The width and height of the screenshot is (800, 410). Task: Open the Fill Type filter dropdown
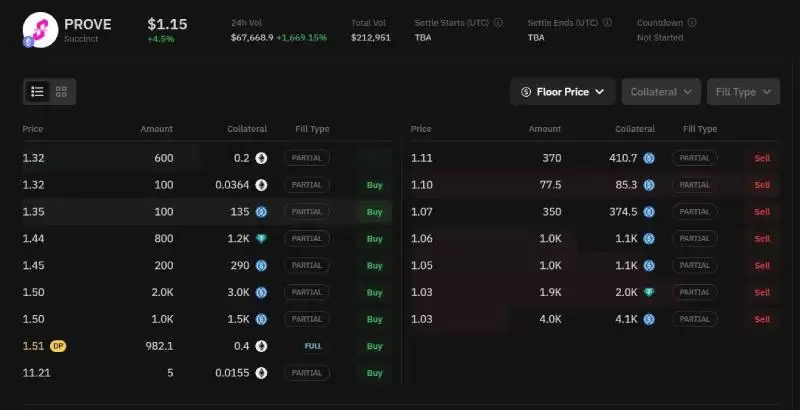tap(742, 92)
